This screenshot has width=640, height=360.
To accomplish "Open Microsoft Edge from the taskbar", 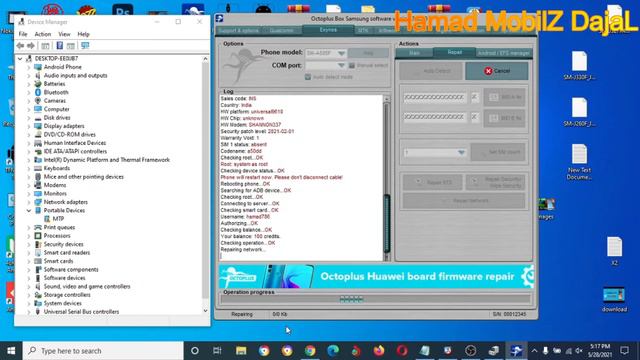I will click(x=333, y=351).
